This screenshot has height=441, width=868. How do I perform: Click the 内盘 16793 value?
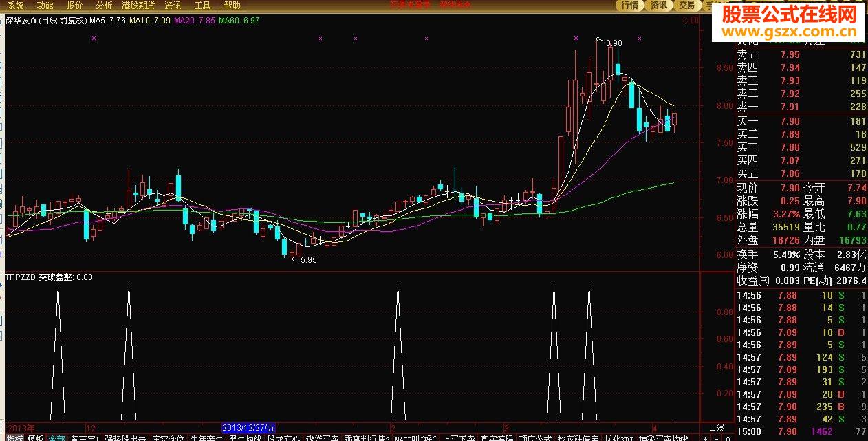click(x=853, y=240)
